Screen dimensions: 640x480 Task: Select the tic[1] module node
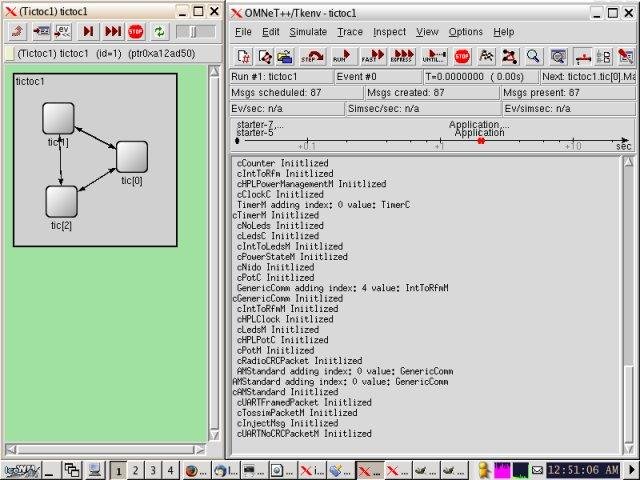pyautogui.click(x=58, y=118)
